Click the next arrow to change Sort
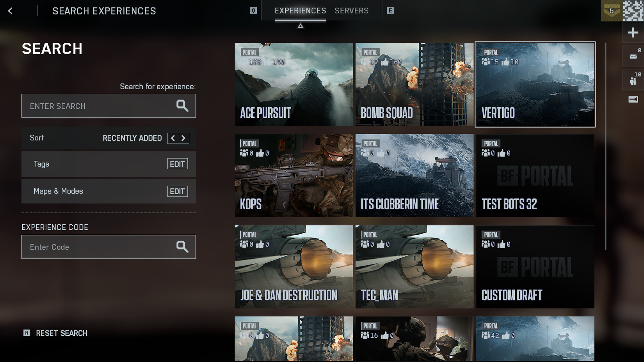This screenshot has width=644, height=362. [183, 138]
